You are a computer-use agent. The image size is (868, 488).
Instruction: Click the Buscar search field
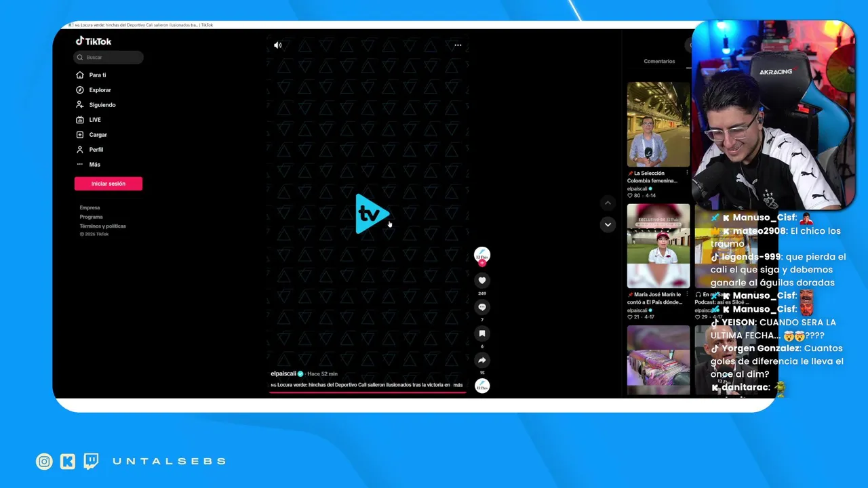point(108,58)
